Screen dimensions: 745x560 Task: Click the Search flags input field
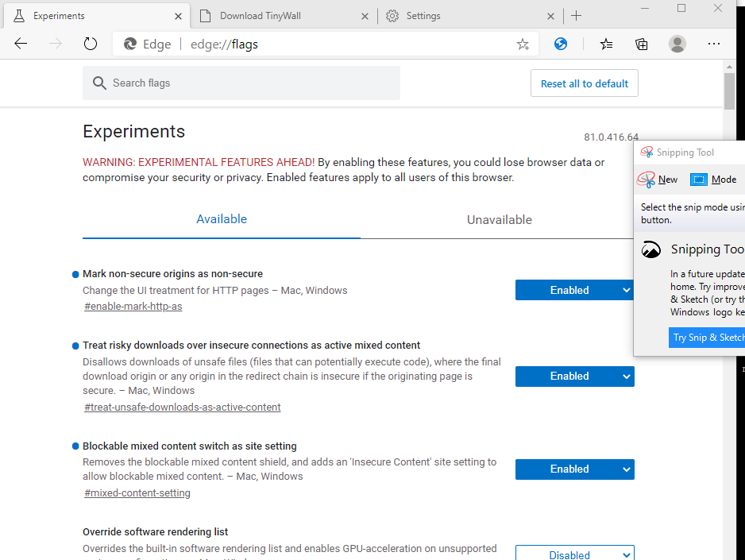241,83
